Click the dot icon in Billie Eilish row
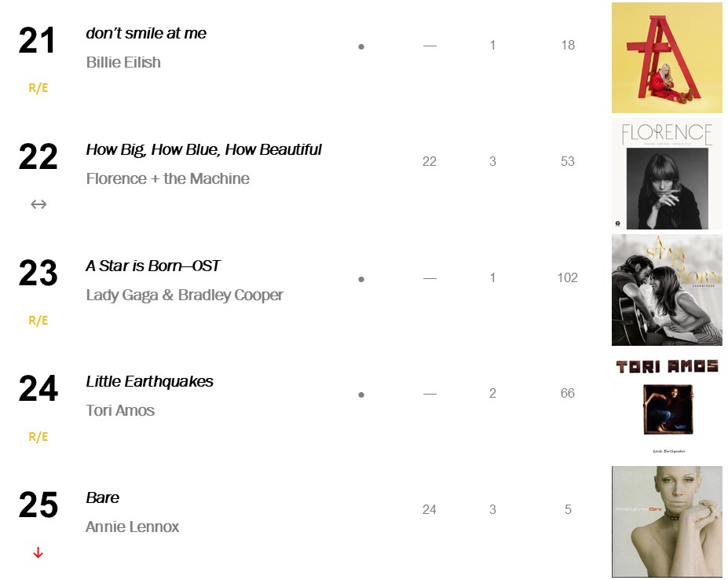This screenshot has height=580, width=728. coord(361,46)
